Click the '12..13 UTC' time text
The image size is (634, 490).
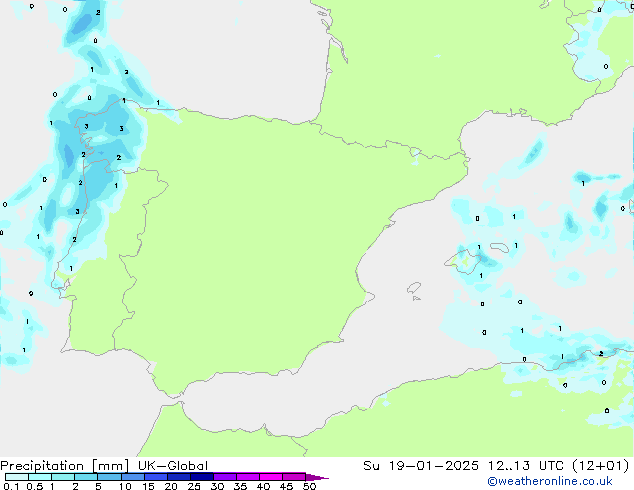(x=531, y=466)
